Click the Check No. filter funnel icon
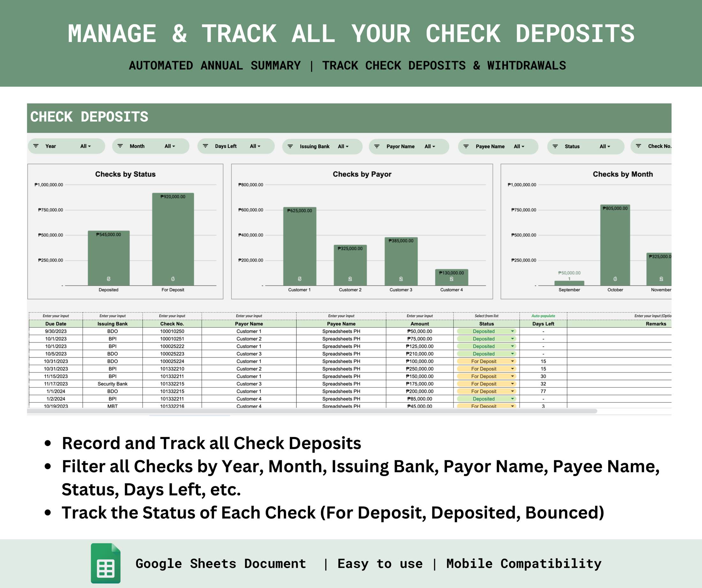Screen dimensions: 702x588 (x=639, y=146)
